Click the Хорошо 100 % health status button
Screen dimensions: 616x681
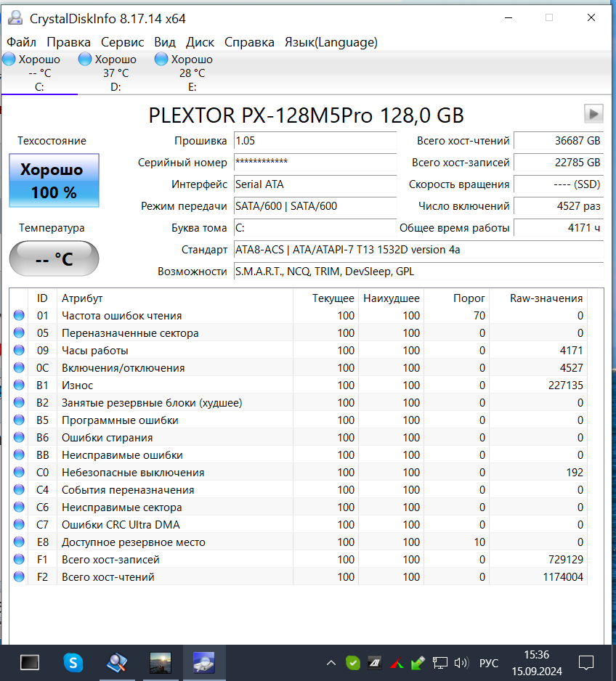[54, 180]
